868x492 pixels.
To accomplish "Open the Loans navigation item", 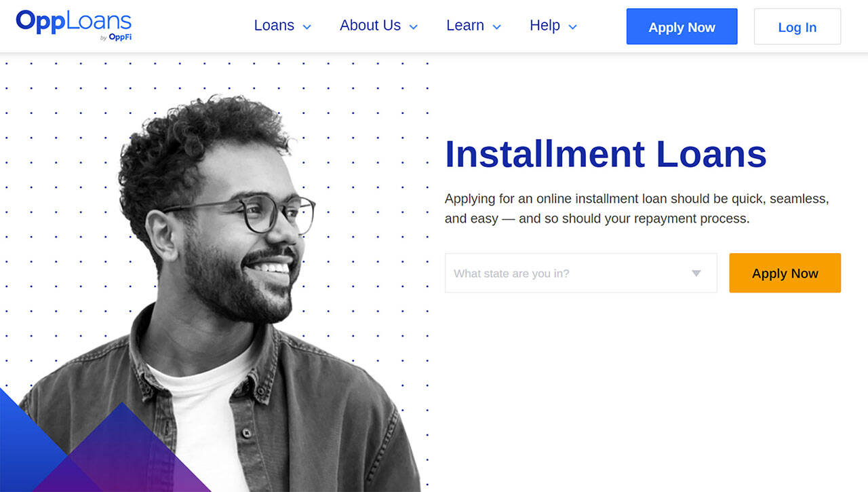I will [274, 26].
